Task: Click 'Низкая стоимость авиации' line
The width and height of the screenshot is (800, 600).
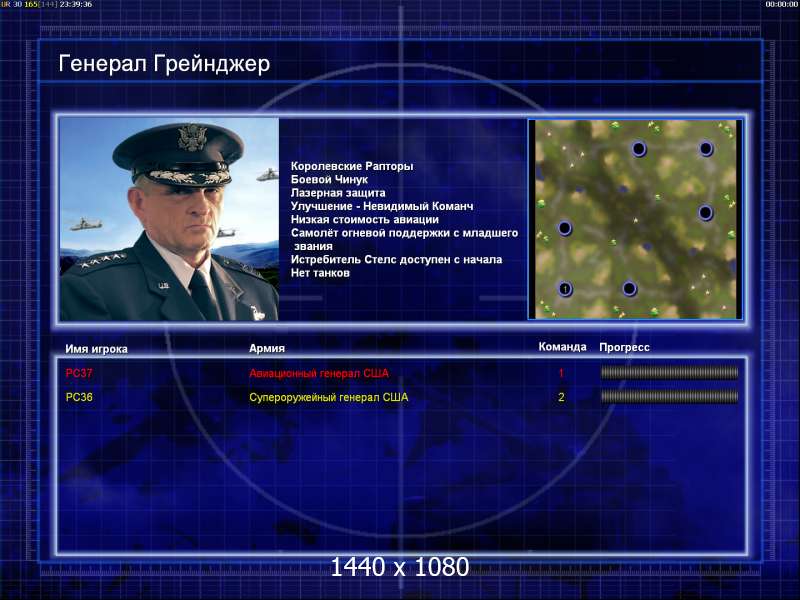Action: 365,219
